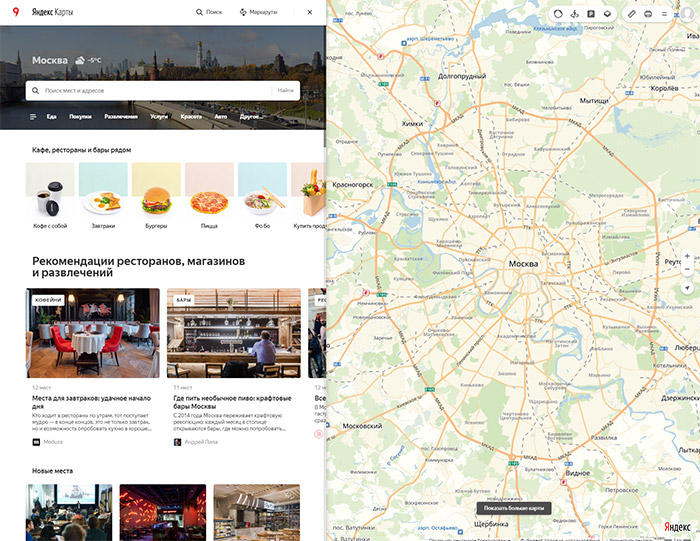The height and width of the screenshot is (541, 700).
Task: Open the Кофейни restaurant photo card
Action: 93,333
